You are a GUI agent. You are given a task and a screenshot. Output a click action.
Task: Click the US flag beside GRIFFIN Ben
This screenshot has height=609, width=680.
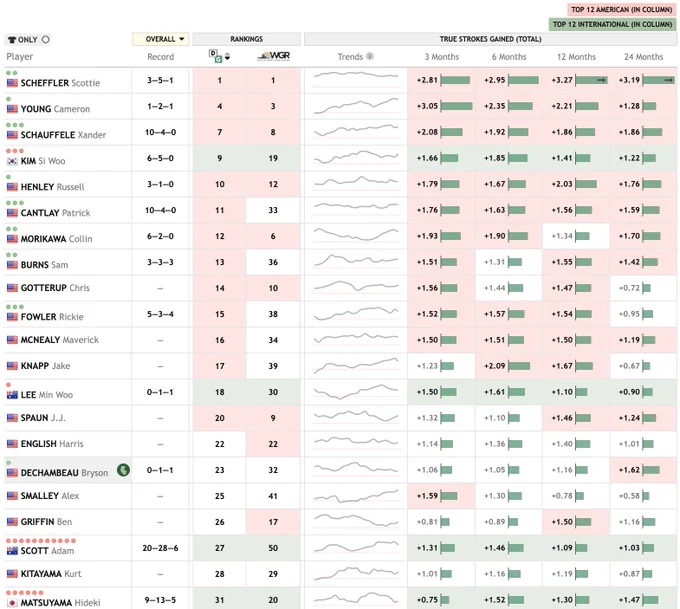point(12,522)
